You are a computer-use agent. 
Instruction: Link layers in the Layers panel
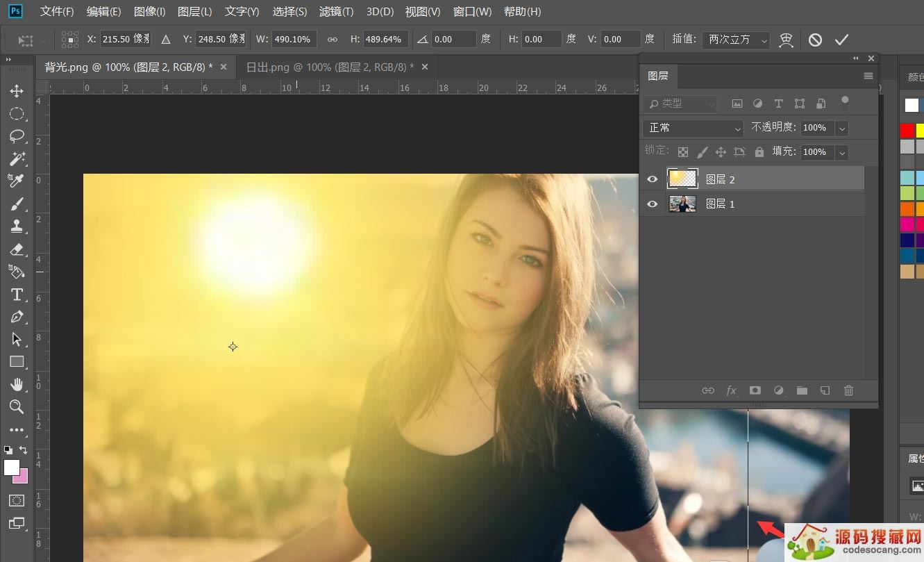(x=708, y=390)
